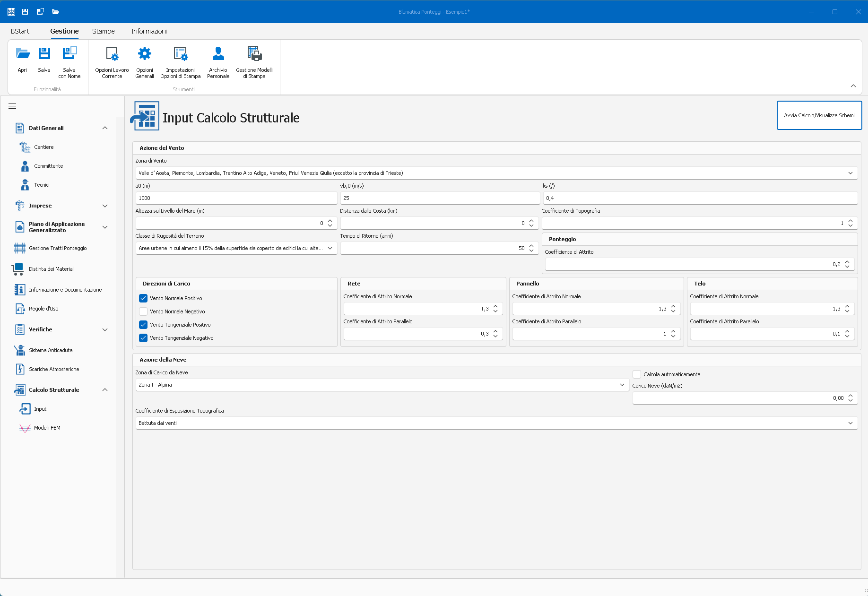Open Modelli FEM in sidebar
The height and width of the screenshot is (596, 868).
click(x=47, y=428)
